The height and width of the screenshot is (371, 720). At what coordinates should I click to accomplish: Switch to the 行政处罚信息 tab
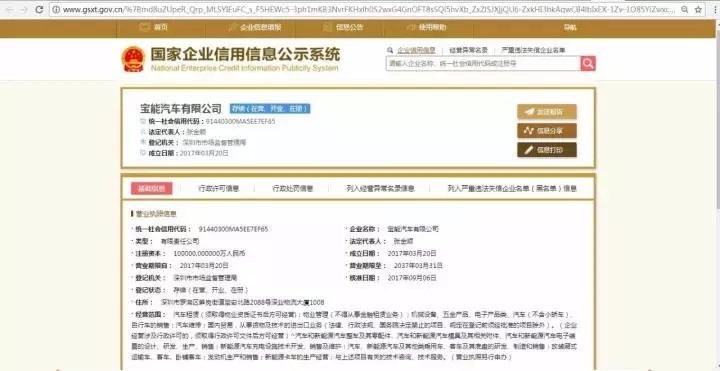pyautogui.click(x=292, y=188)
